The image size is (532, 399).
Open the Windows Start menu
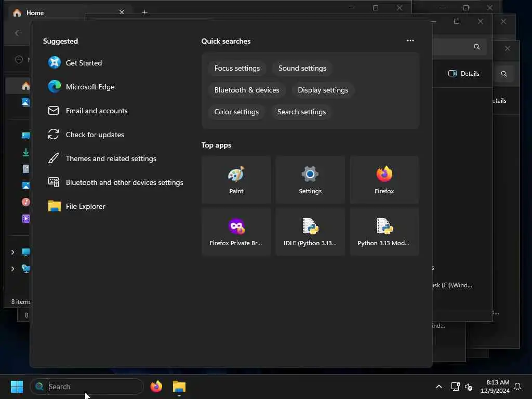click(17, 387)
